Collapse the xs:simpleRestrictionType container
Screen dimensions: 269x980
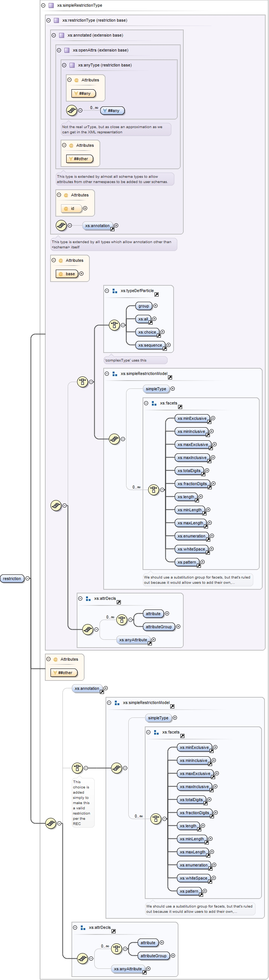[x=43, y=5]
